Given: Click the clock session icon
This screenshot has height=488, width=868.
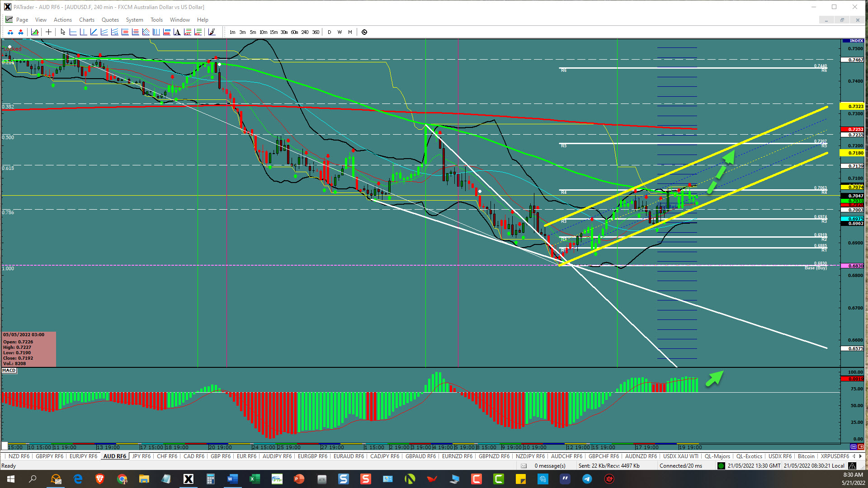Looking at the screenshot, I should coord(364,32).
